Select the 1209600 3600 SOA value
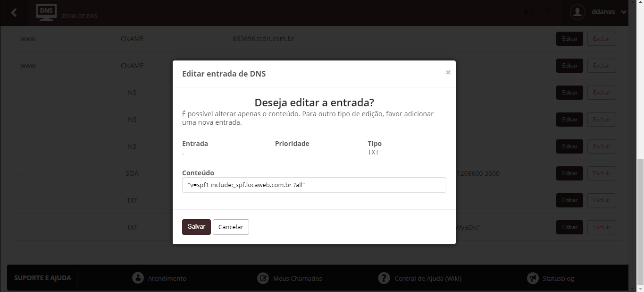This screenshot has height=292, width=644. pyautogui.click(x=478, y=173)
